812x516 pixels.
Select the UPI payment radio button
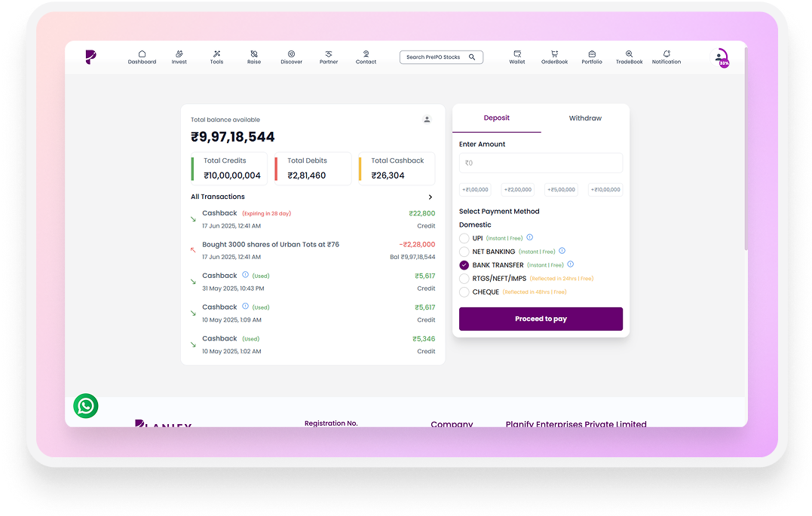(x=464, y=239)
